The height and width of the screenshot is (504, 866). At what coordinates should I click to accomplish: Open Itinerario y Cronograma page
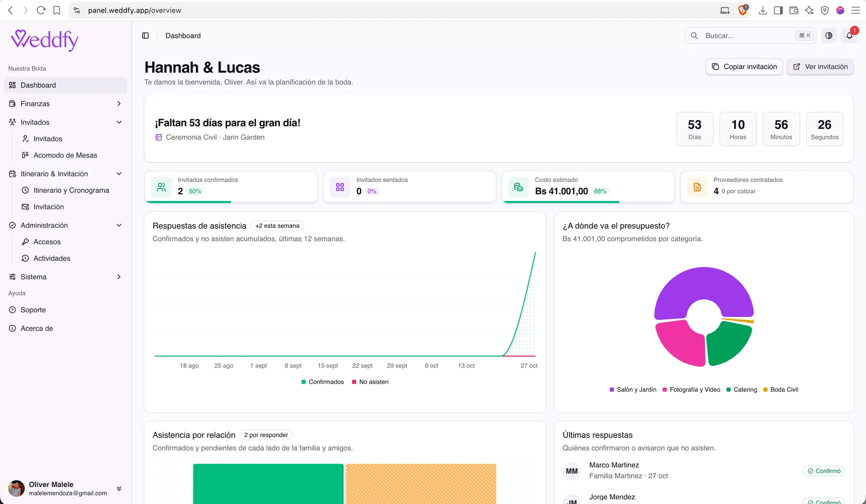[72, 190]
